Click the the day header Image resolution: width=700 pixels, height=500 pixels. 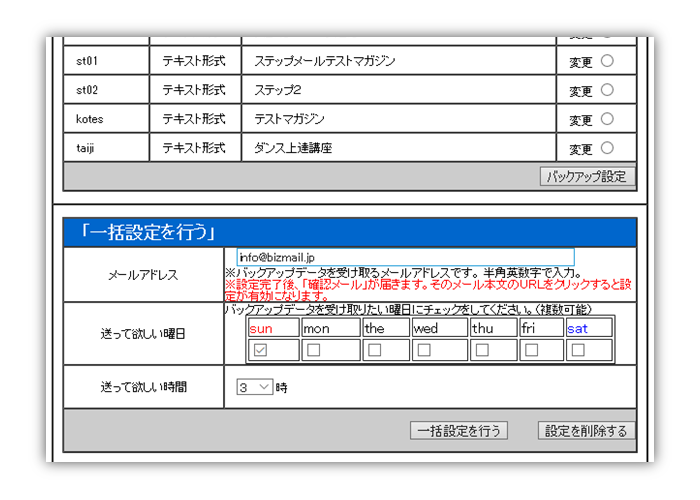tap(386, 329)
